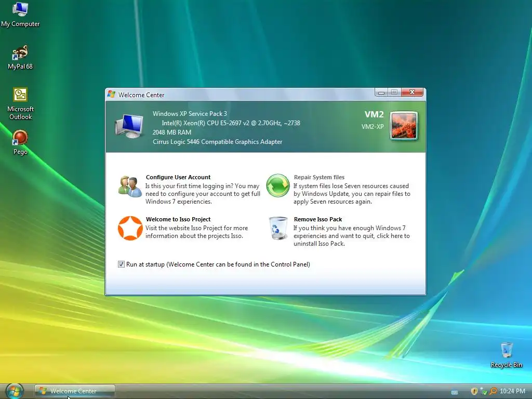Click the Welcome Center title bar flag icon
Image resolution: width=532 pixels, height=399 pixels.
[111, 94]
